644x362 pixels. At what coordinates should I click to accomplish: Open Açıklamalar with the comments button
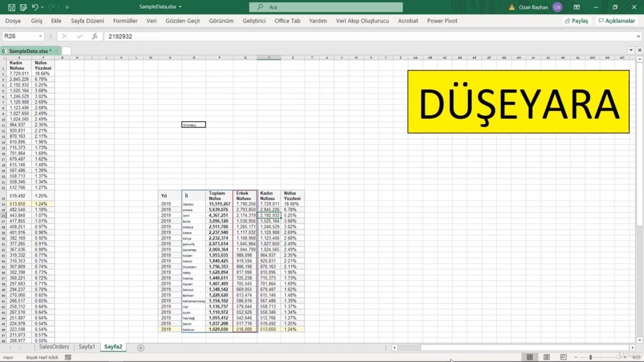tap(616, 20)
